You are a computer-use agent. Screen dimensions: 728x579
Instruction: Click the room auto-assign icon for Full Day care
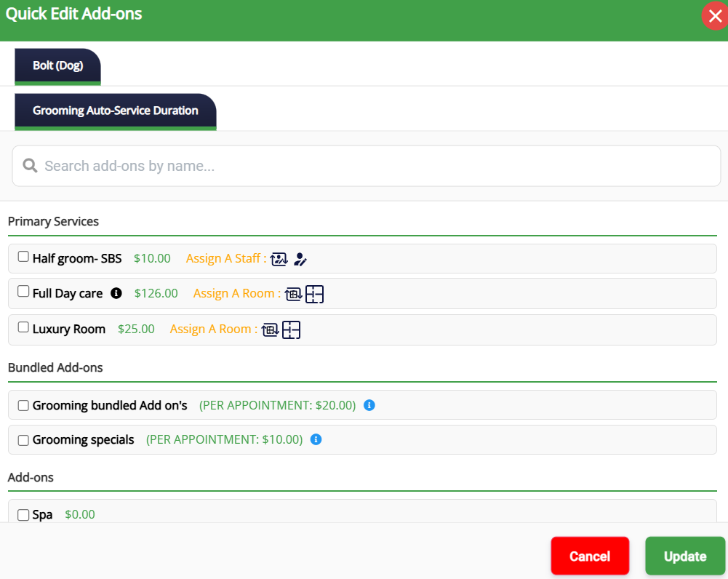tap(293, 294)
